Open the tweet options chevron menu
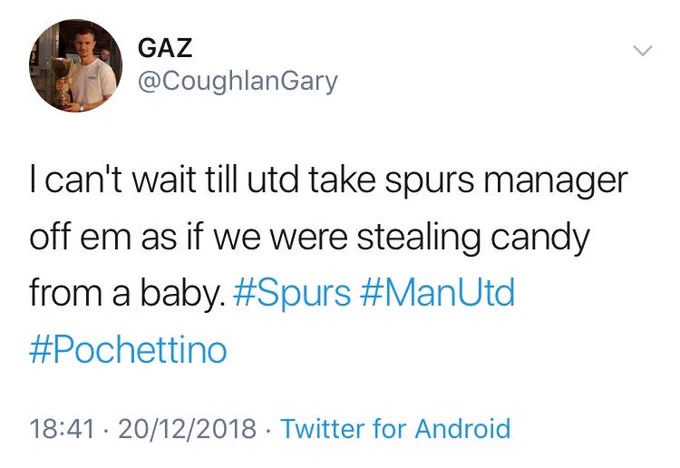The height and width of the screenshot is (468, 680). pyautogui.click(x=642, y=51)
